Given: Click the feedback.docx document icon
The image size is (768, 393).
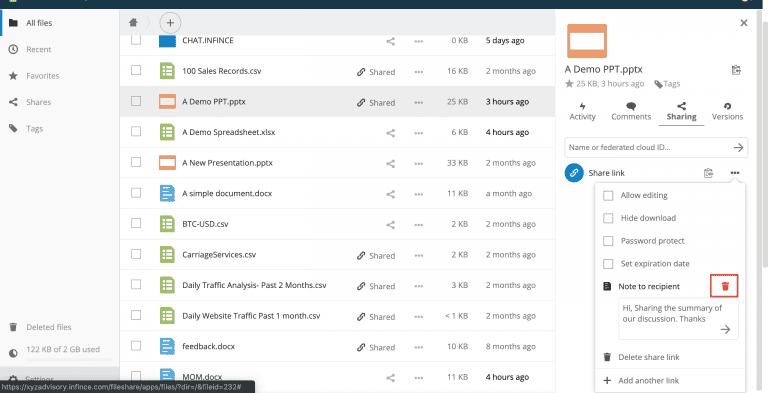Looking at the screenshot, I should tap(168, 346).
